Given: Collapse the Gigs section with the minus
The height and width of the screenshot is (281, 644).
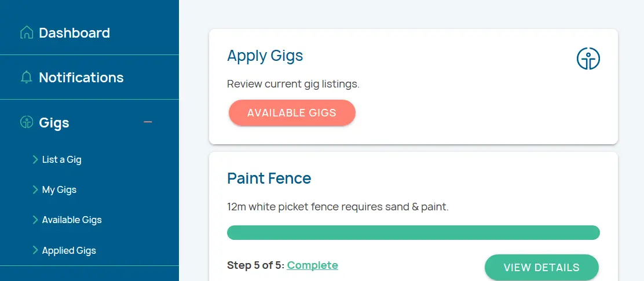Looking at the screenshot, I should tap(148, 122).
